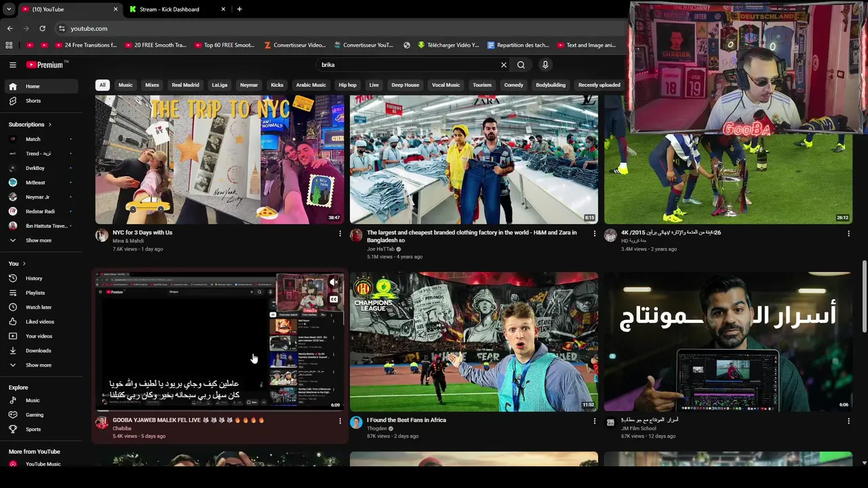Open the browser tab search dropdown

pyautogui.click(x=9, y=9)
